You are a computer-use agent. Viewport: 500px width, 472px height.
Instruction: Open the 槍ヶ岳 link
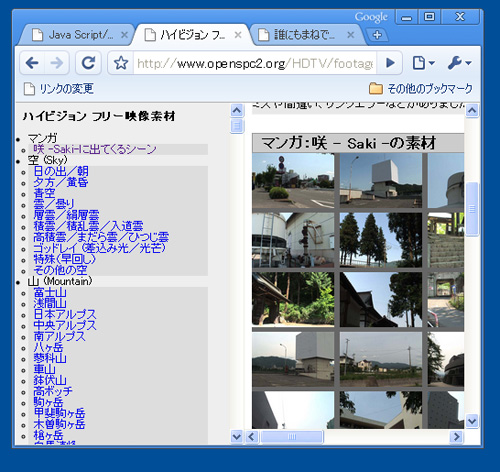(48, 436)
